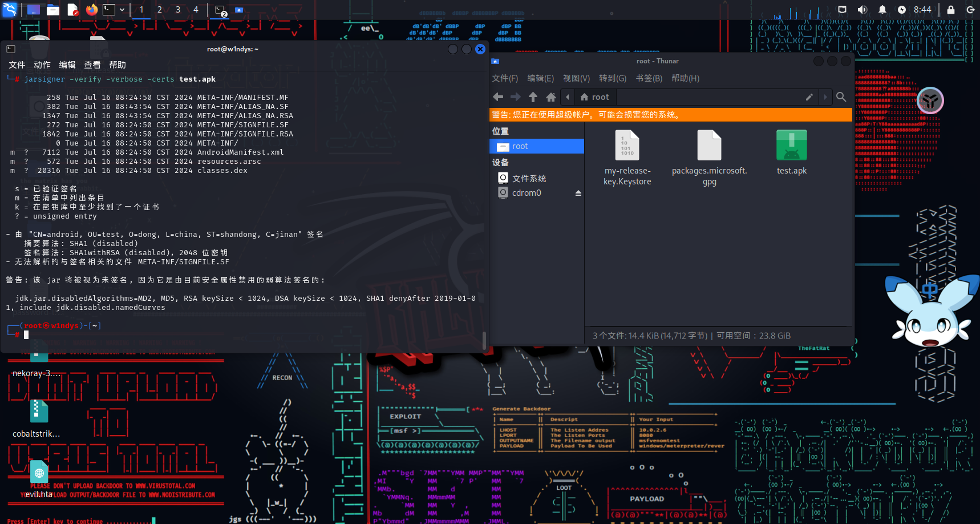980x524 pixels.
Task: Lock the screen with the padlock icon
Action: pyautogui.click(x=950, y=10)
